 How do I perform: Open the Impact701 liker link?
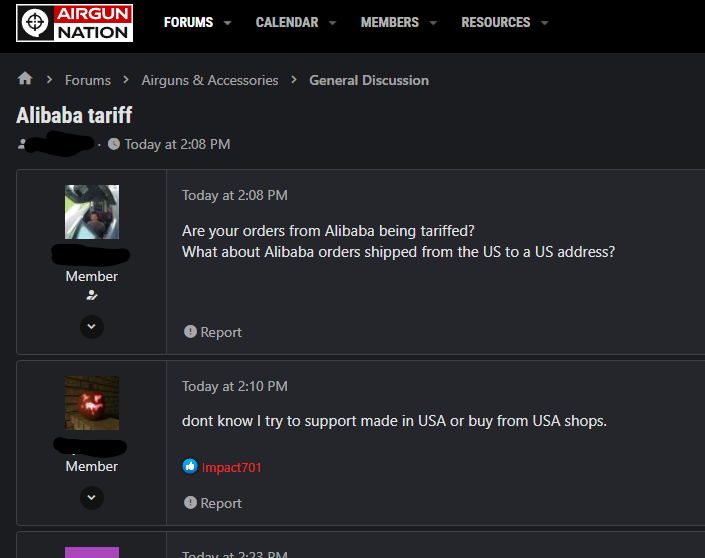click(232, 467)
